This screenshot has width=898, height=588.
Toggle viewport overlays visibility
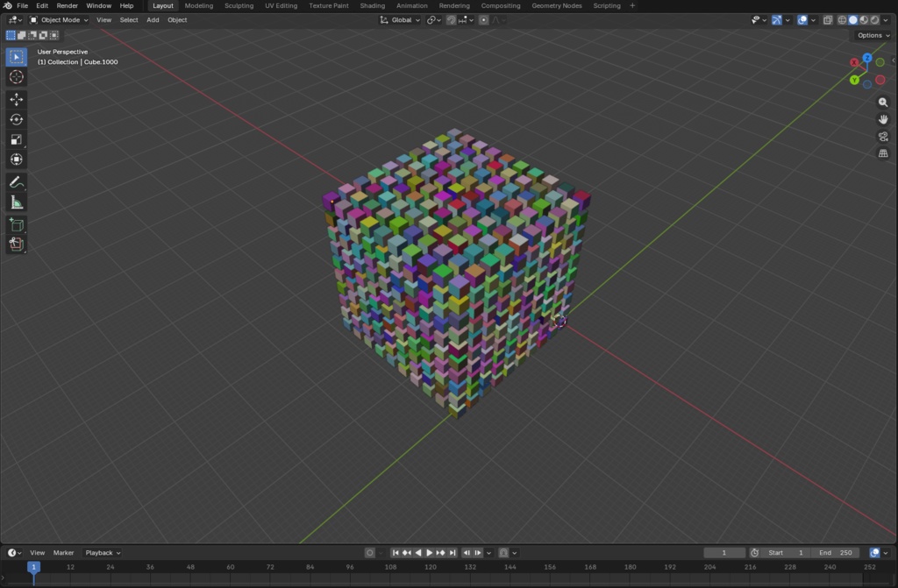click(801, 19)
